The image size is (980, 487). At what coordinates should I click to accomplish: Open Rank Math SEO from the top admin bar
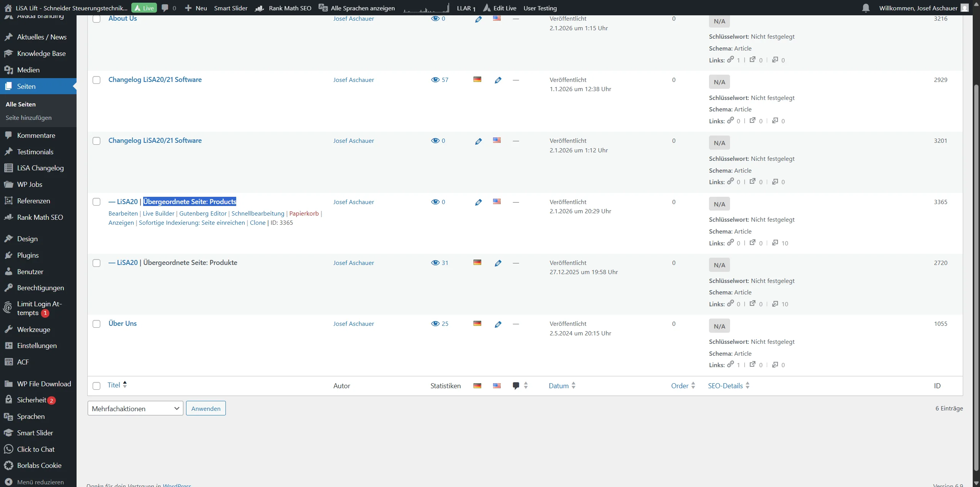pos(290,8)
